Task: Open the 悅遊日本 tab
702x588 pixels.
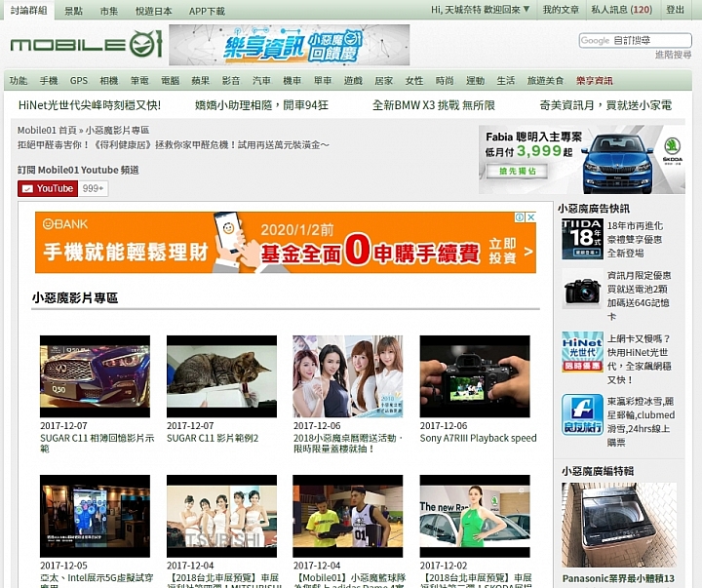Action: [154, 11]
